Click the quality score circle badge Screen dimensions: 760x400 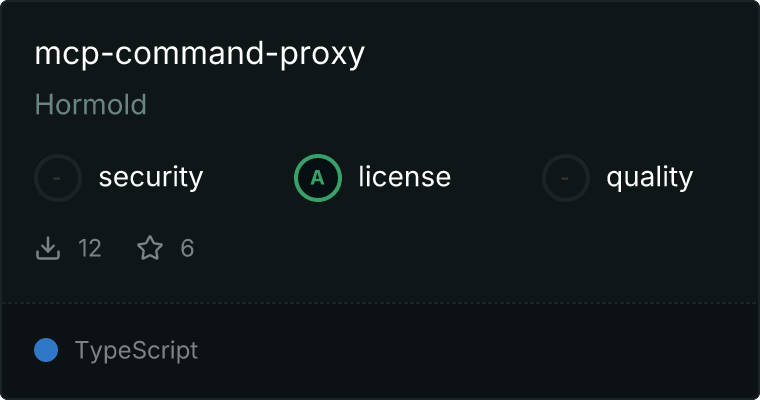coord(566,178)
